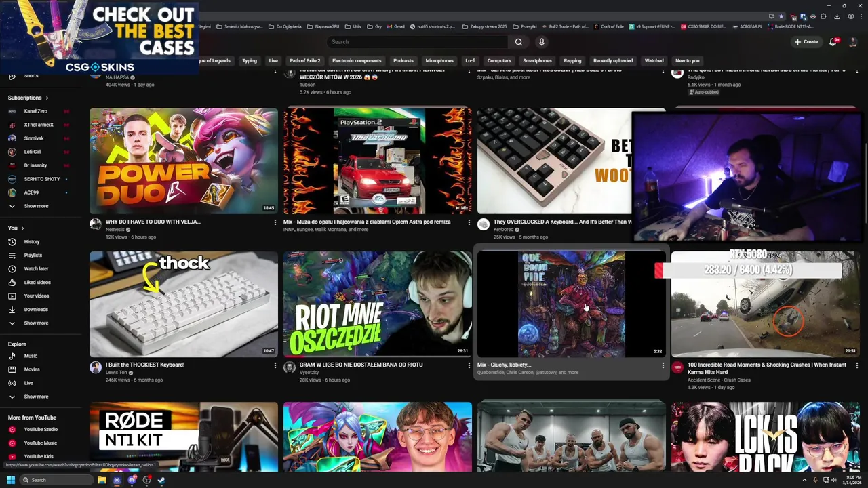
Task: Open Downloads in the sidebar
Action: tap(36, 310)
